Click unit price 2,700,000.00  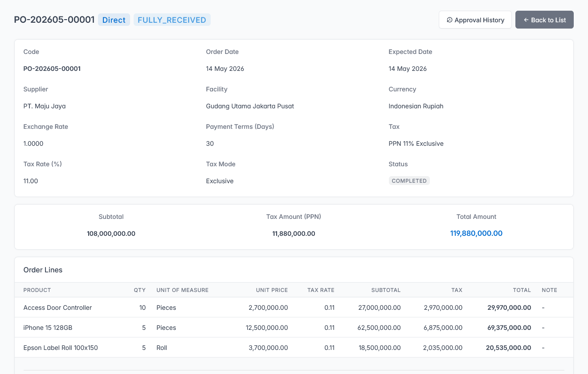[268, 308]
